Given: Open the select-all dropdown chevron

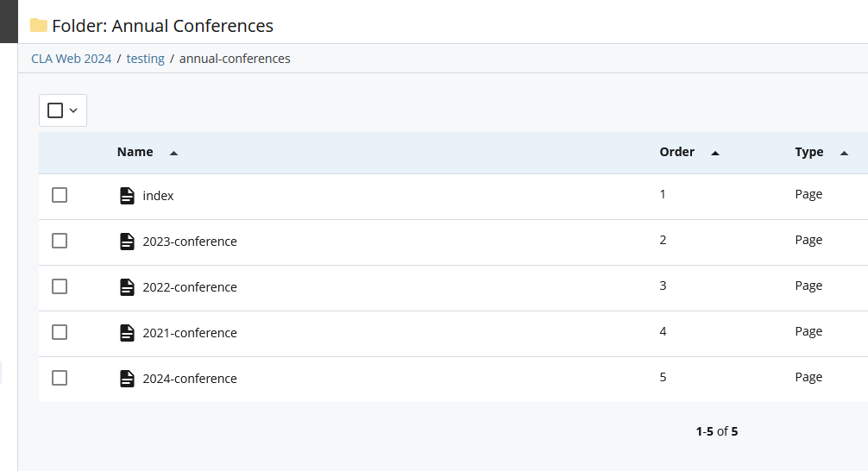Looking at the screenshot, I should point(74,110).
